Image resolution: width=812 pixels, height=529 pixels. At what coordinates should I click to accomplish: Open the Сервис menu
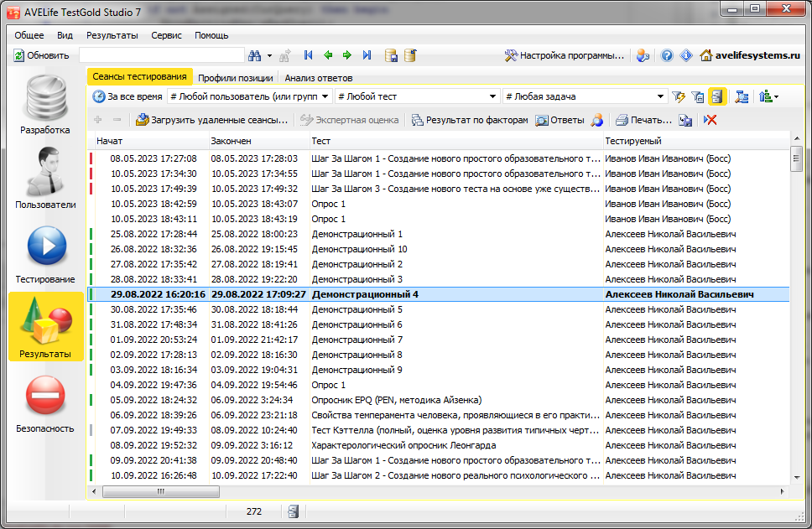166,35
